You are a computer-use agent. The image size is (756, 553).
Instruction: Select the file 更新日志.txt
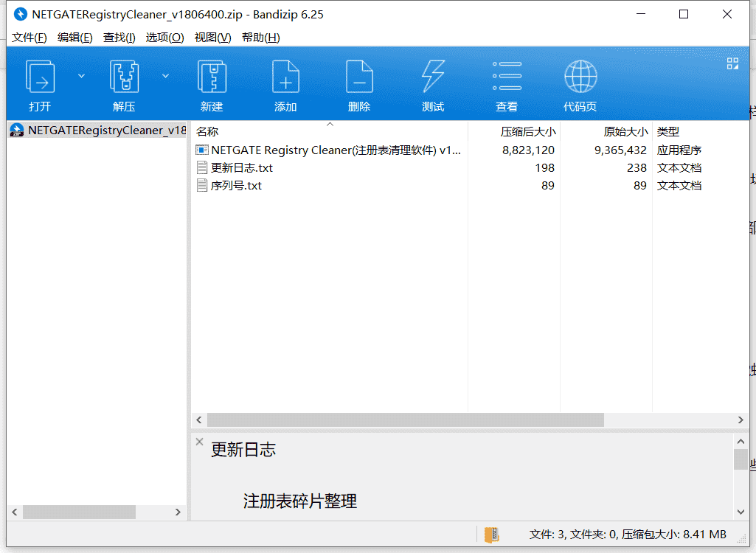point(242,168)
